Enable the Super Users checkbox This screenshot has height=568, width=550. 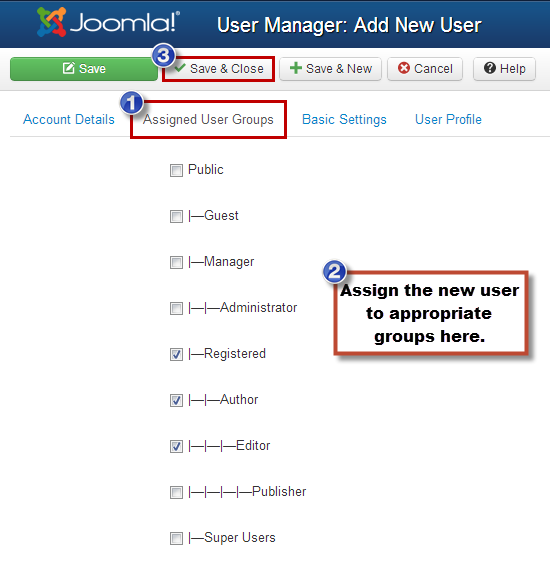pyautogui.click(x=176, y=538)
